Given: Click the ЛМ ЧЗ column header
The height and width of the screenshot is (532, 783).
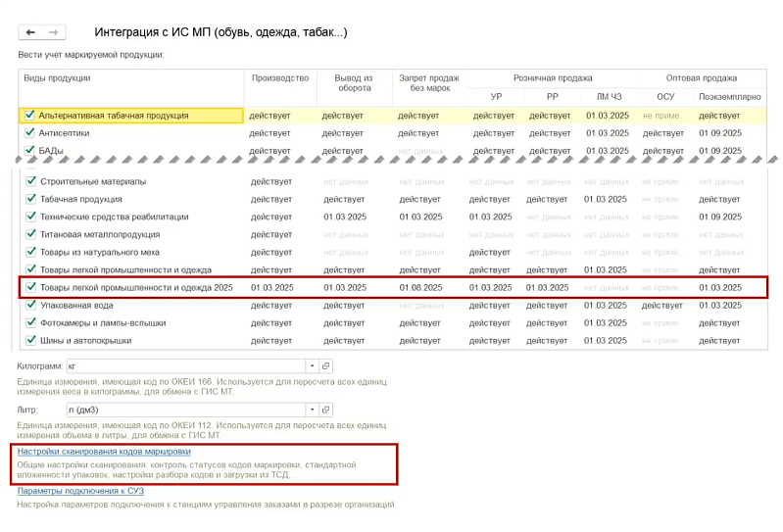Looking at the screenshot, I should [609, 97].
